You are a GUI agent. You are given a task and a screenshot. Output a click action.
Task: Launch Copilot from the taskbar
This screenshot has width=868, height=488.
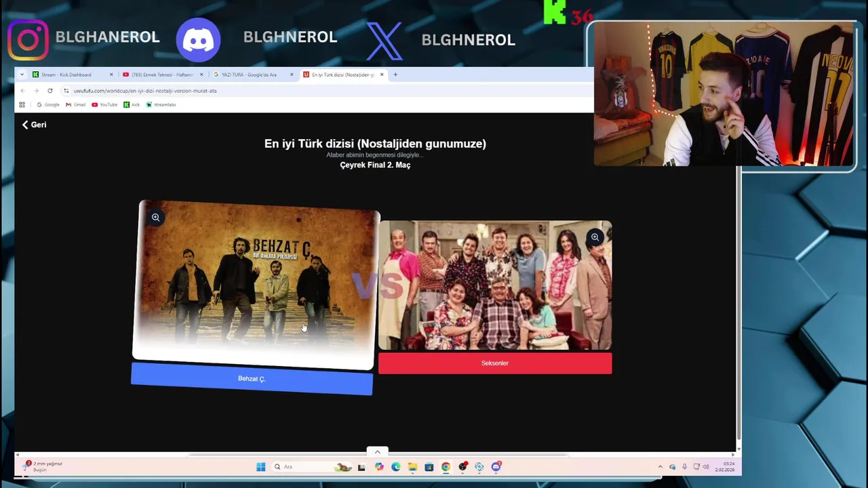379,466
